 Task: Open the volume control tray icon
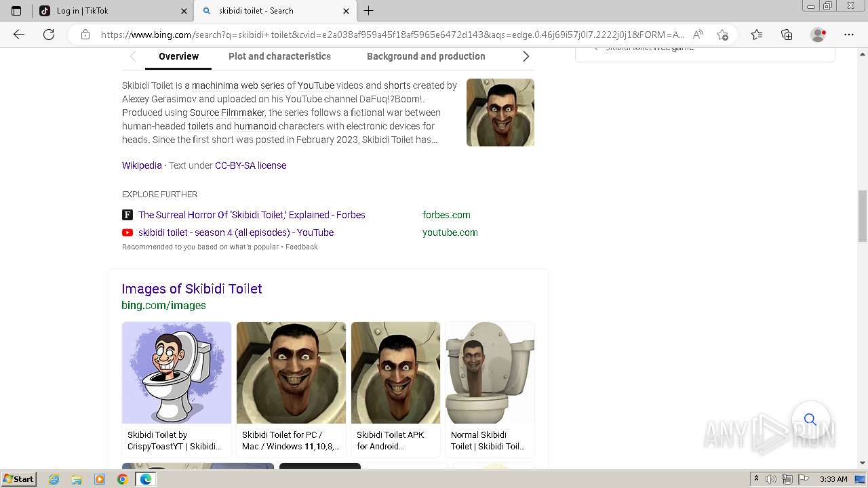click(x=771, y=479)
